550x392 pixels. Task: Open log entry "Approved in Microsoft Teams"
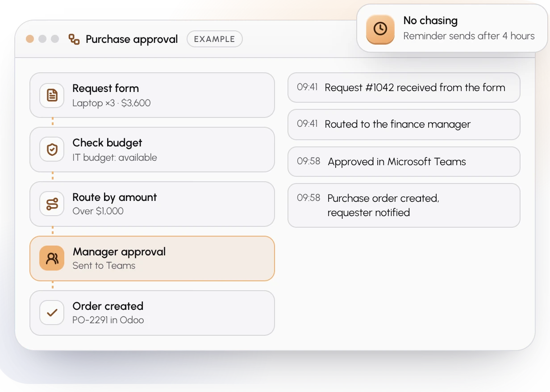[x=404, y=162]
